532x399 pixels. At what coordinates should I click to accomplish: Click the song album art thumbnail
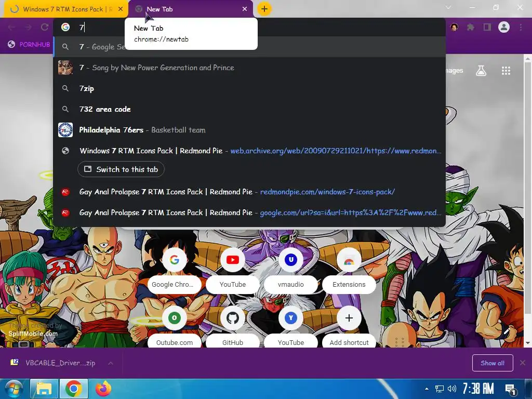tap(65, 68)
